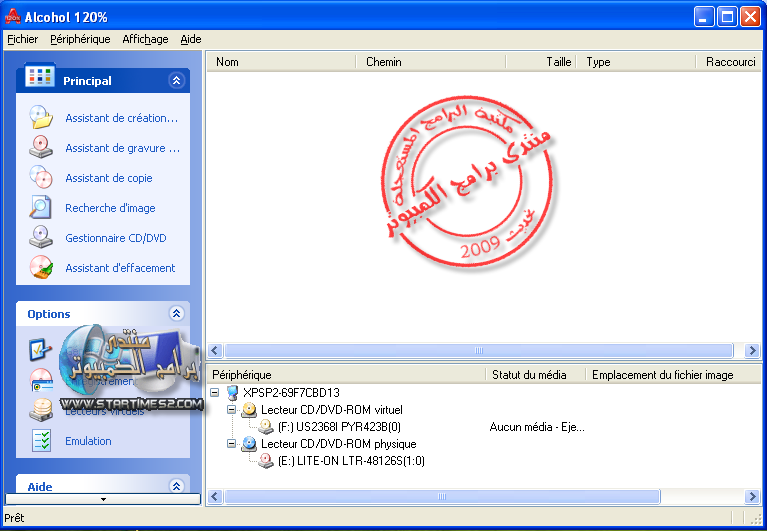Collapse the XPSP2-69F7CBD13 tree node
Viewport: 767px width, 531px height.
click(x=215, y=393)
